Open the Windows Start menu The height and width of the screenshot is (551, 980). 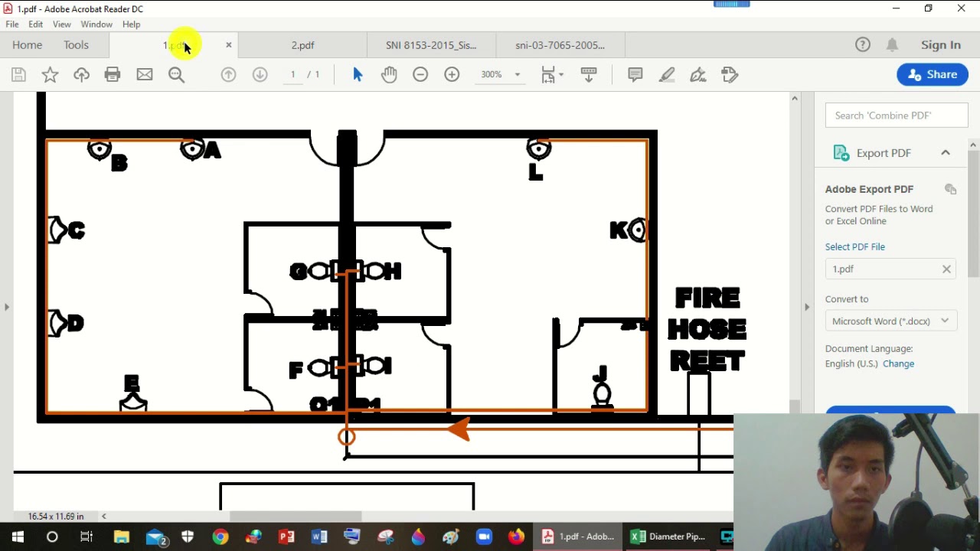(18, 537)
